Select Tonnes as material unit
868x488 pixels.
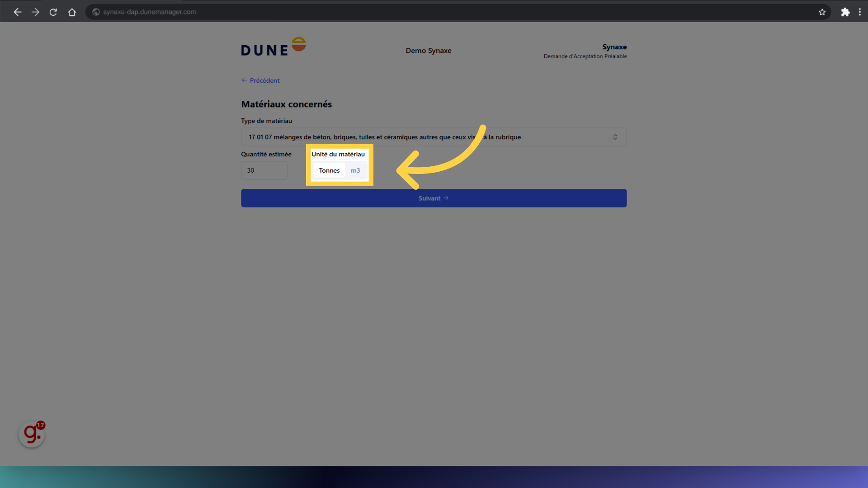(329, 170)
